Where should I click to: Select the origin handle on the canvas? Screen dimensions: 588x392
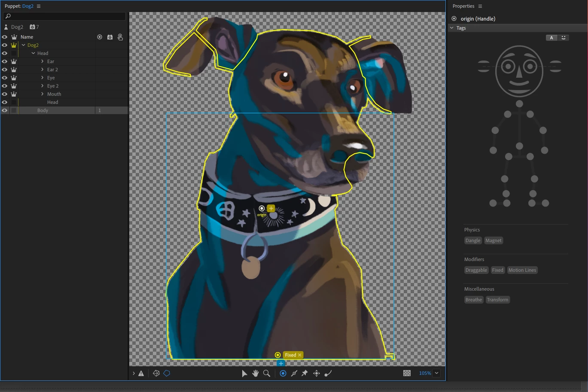point(262,209)
